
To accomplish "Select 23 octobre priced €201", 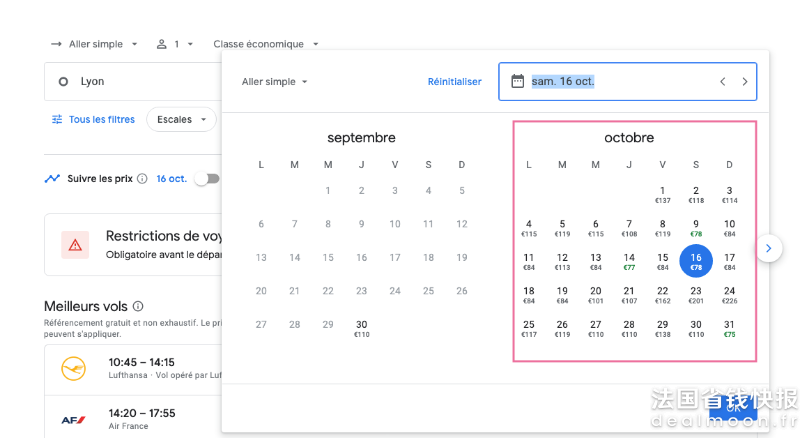I will [x=696, y=295].
